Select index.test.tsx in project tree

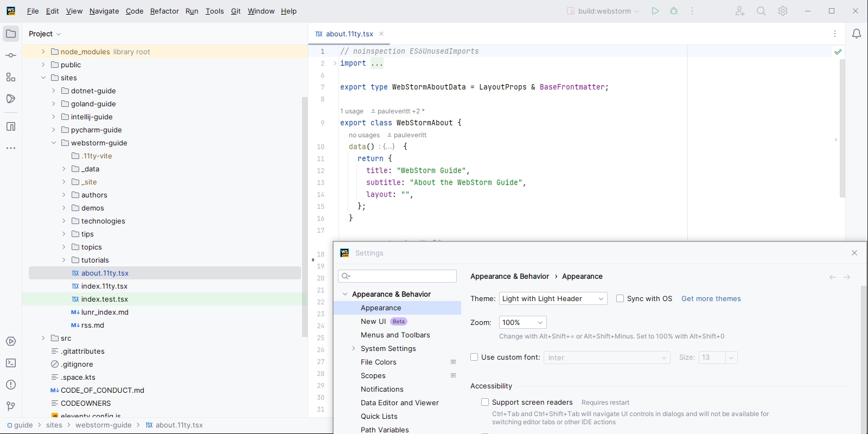pos(164,299)
